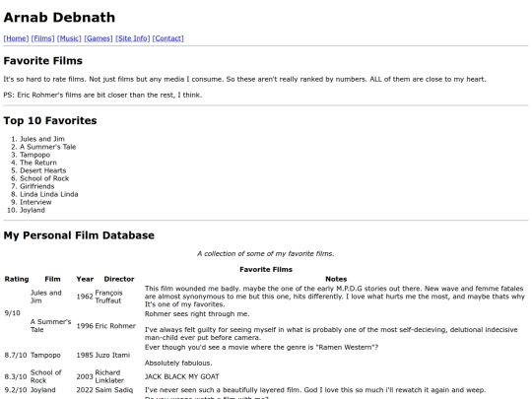Select 'Desert Hearts' list item
This screenshot has height=399, width=532.
pyautogui.click(x=42, y=170)
